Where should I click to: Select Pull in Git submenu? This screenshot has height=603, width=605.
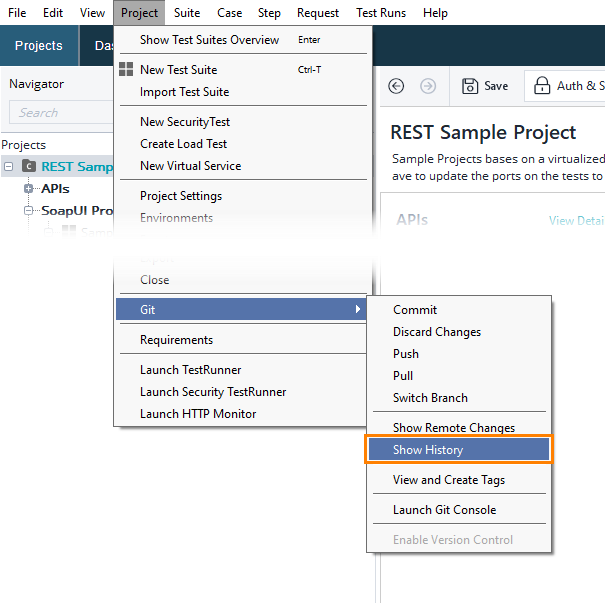click(x=459, y=376)
